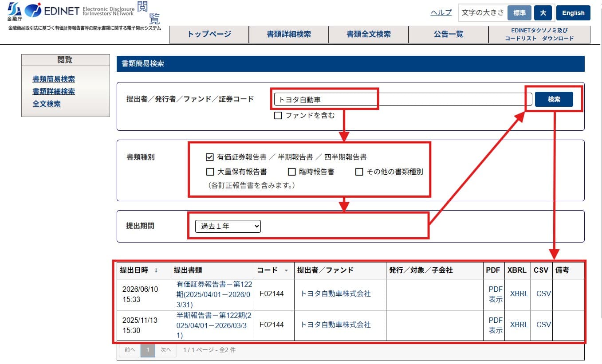Click トヨタ自動車株式会社 in the 半期報告書 row
This screenshot has width=602, height=364.
point(336,325)
